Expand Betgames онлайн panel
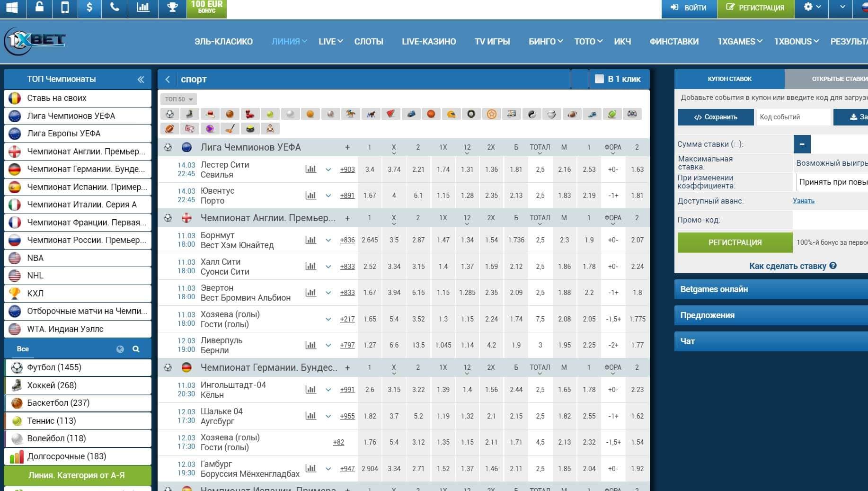 tap(771, 289)
